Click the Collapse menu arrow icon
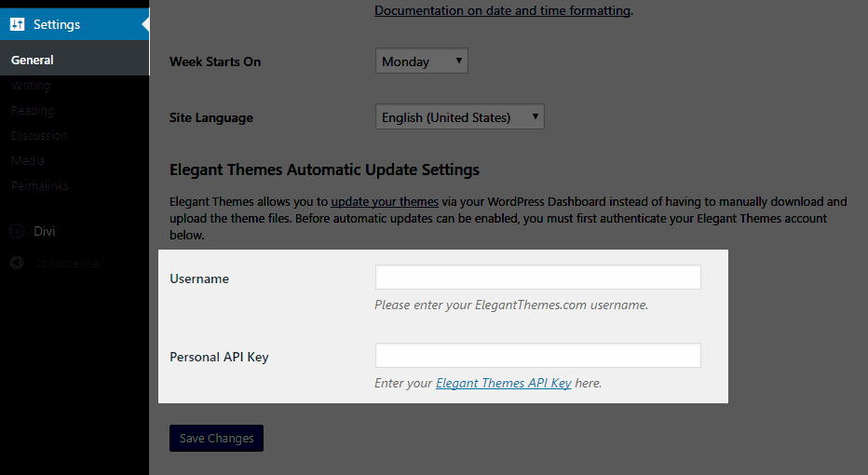The image size is (868, 475). [x=17, y=263]
